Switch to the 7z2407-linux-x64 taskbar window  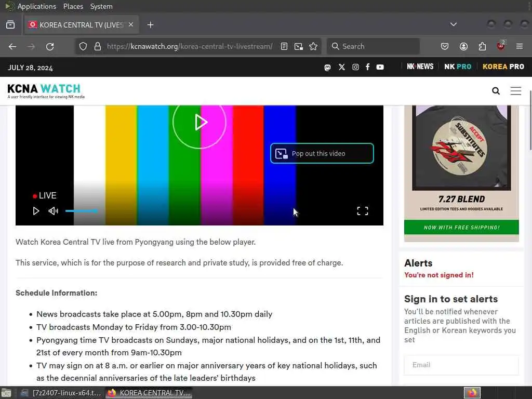pos(61,393)
